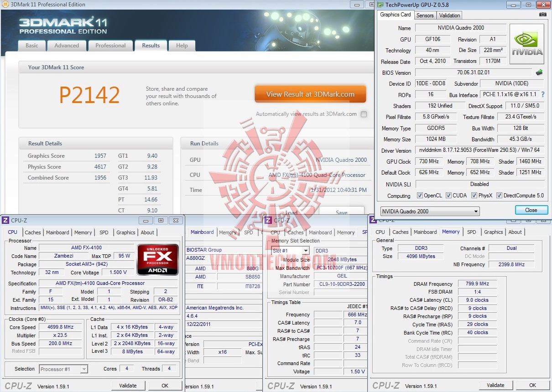Click the 3DMark 11 title bar icon
Image resolution: width=552 pixels, height=392 pixels.
pyautogui.click(x=5, y=4)
